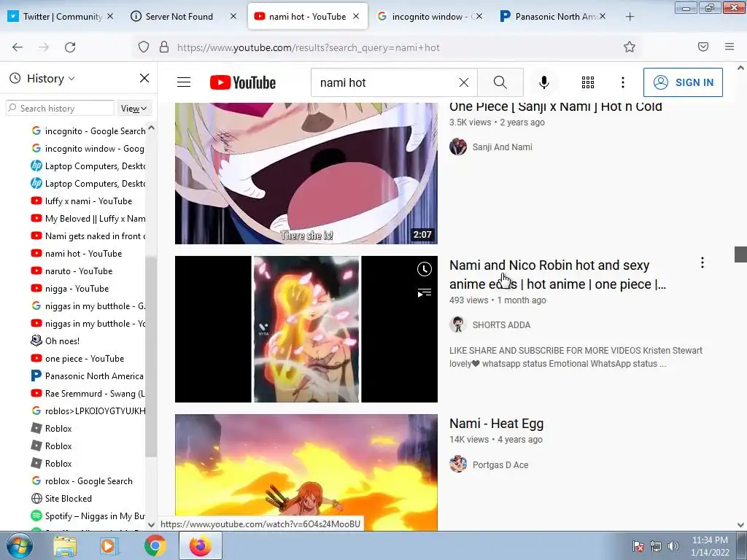Open action menu for Nami and Nico Robin video

[703, 262]
